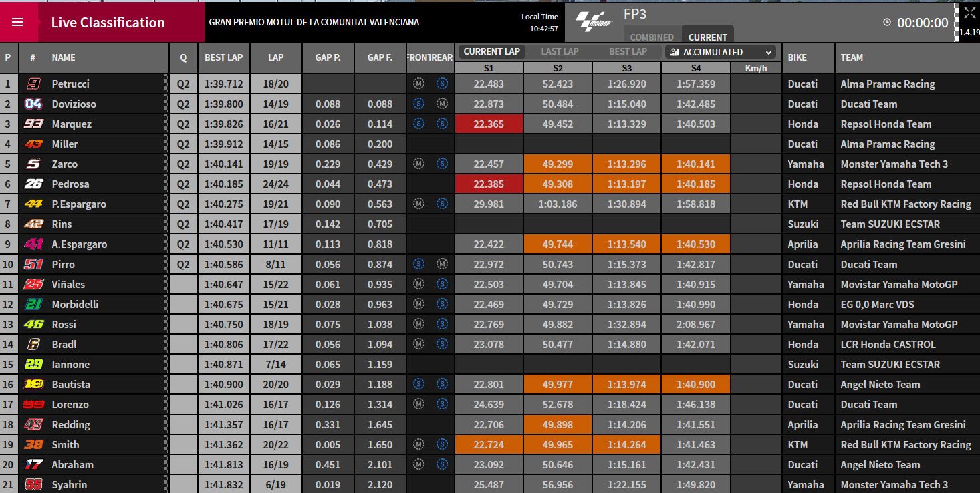Click Marquez's red S1 time cell 22.365

[489, 124]
